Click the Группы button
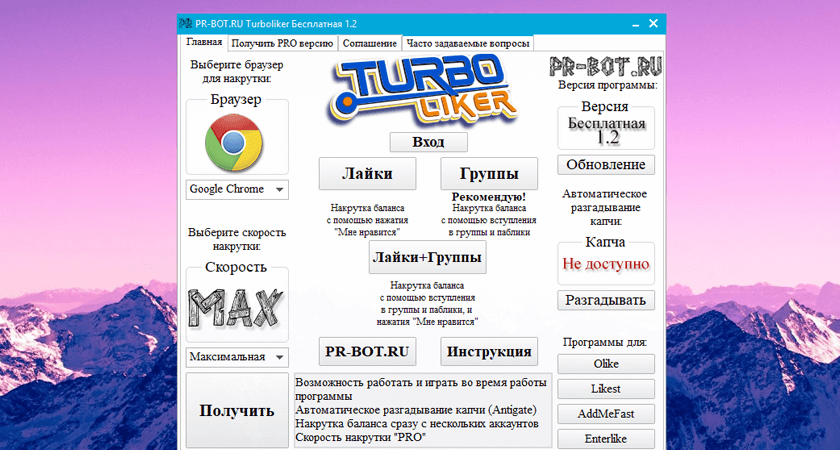Viewport: 840px width, 450px height. tap(489, 174)
